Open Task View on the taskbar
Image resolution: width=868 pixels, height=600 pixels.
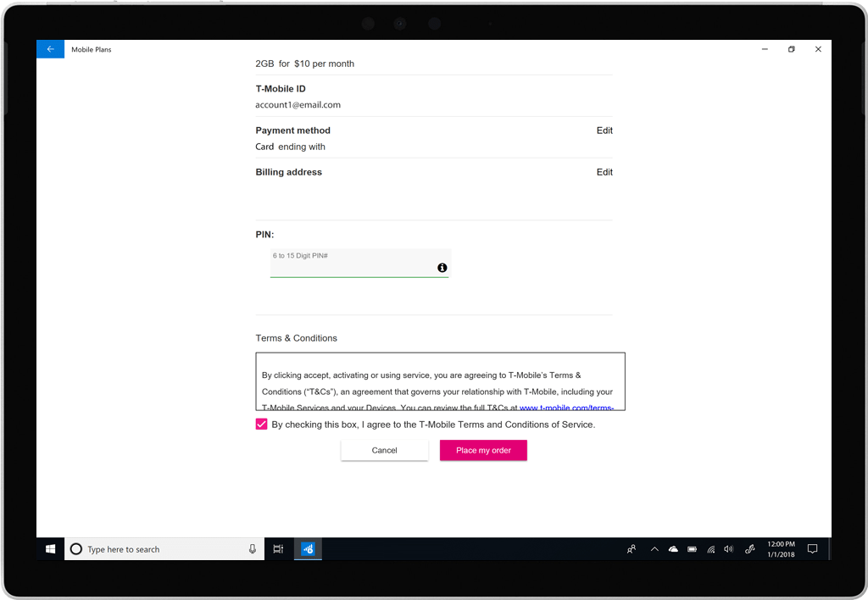tap(278, 549)
